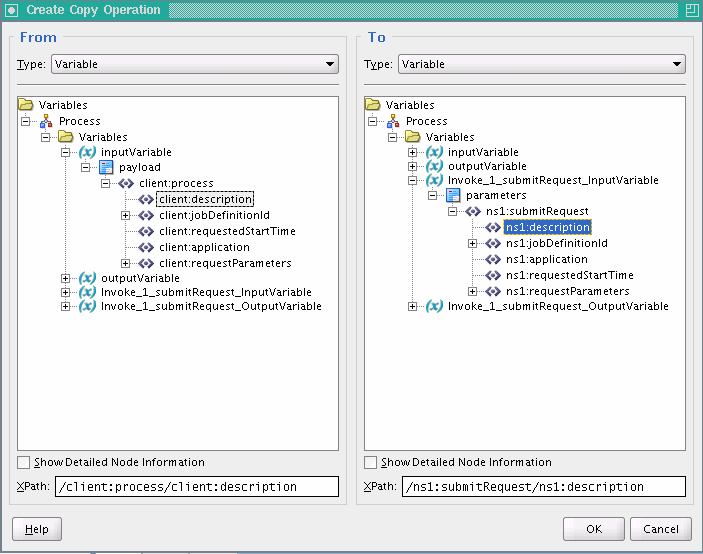This screenshot has height=554, width=703.
Task: Click the client:requestedStartTime element icon
Action: [146, 231]
